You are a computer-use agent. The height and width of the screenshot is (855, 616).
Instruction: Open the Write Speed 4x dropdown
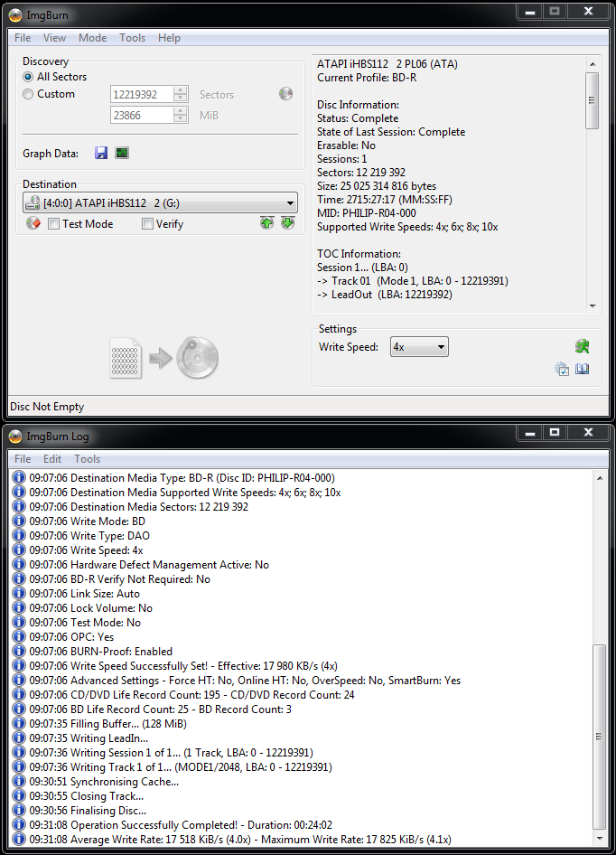tap(419, 347)
